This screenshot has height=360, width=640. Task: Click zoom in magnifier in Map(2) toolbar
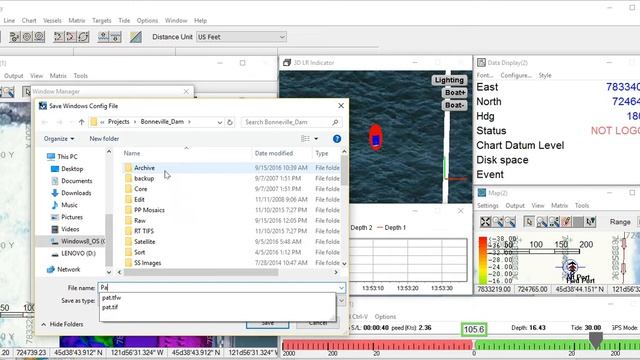pyautogui.click(x=498, y=222)
